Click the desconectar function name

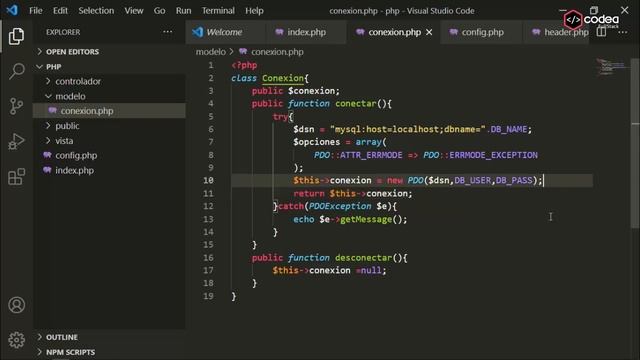363,258
